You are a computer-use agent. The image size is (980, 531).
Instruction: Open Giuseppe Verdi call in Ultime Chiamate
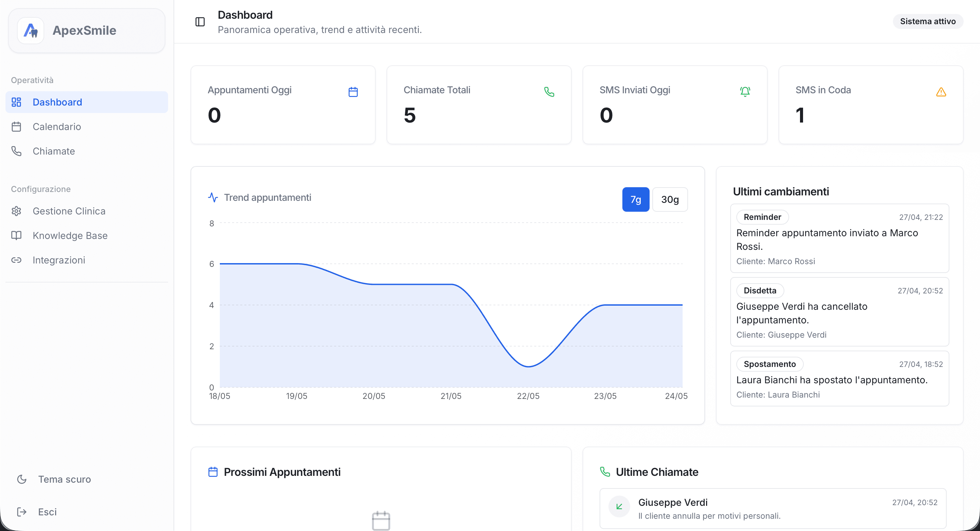[773, 509]
